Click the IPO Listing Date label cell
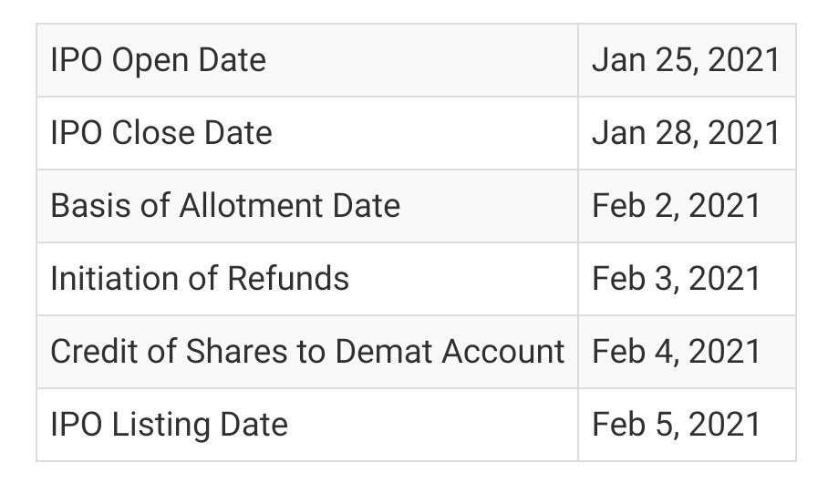The height and width of the screenshot is (504, 828). click(x=307, y=425)
